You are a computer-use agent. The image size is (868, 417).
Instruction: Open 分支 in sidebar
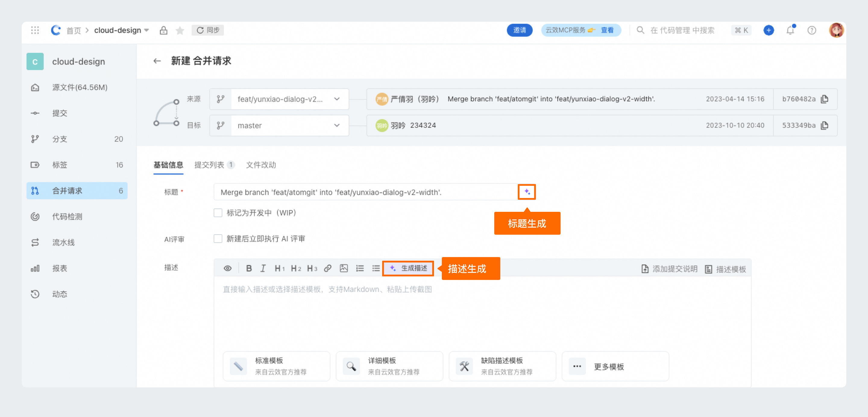tap(77, 139)
